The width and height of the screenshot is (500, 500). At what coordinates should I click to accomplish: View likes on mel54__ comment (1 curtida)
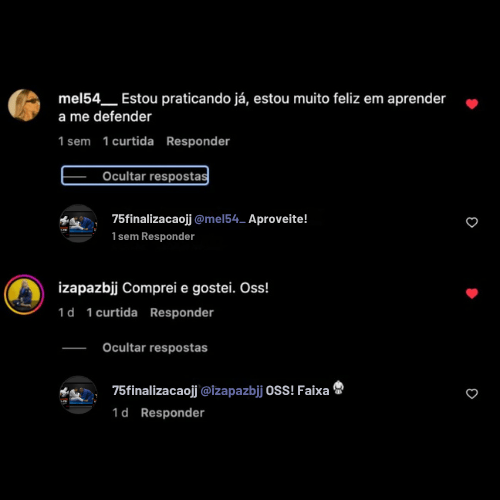point(128,141)
